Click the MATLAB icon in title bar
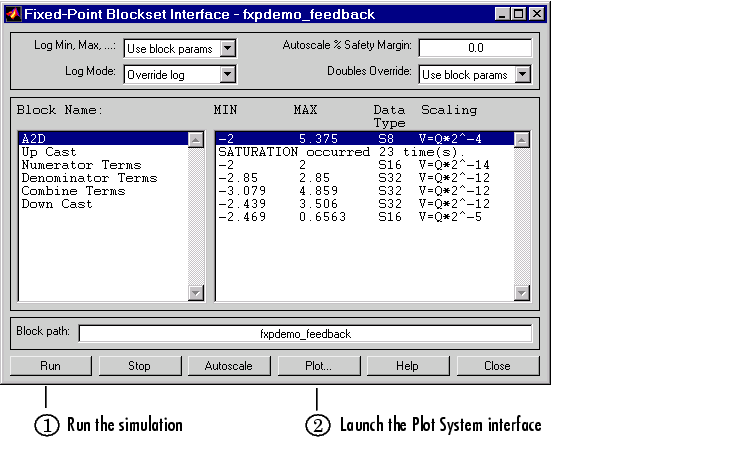 click(x=13, y=14)
